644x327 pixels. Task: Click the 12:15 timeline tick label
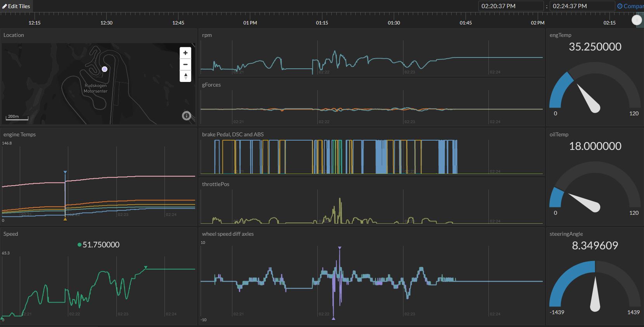pos(35,23)
